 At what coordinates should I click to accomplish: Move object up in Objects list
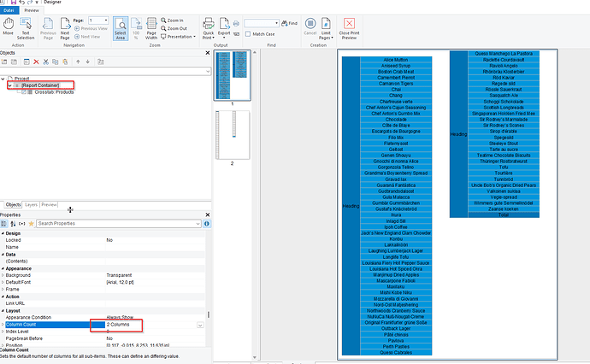coord(78,62)
